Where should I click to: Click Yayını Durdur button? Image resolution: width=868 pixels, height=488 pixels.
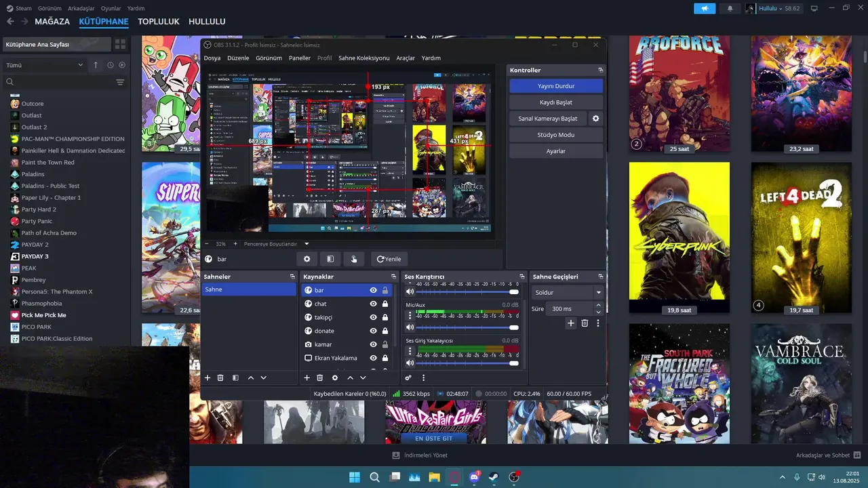[556, 86]
